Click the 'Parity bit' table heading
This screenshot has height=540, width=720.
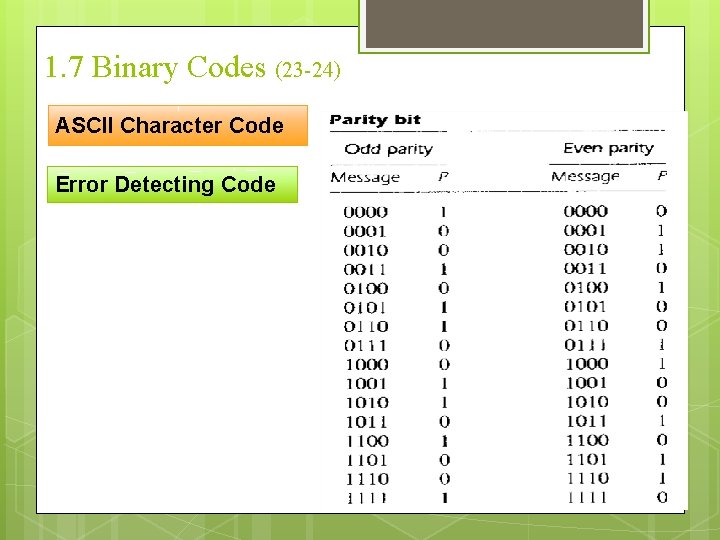coord(375,120)
